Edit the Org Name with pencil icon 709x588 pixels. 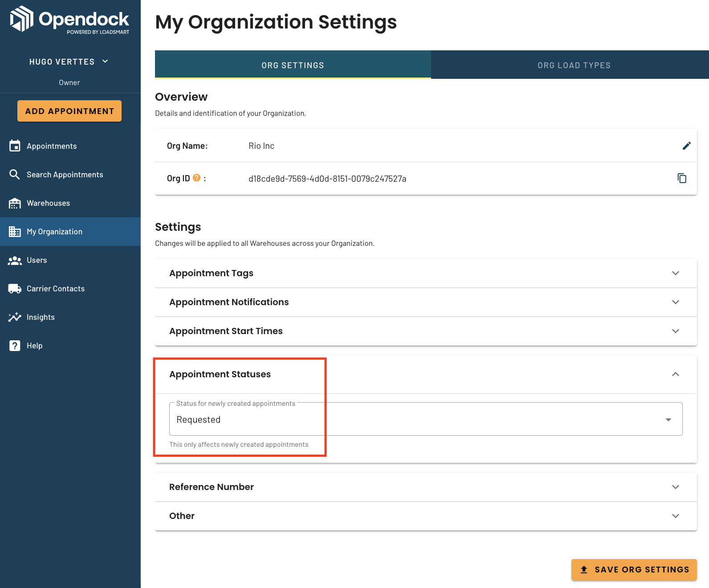(687, 146)
